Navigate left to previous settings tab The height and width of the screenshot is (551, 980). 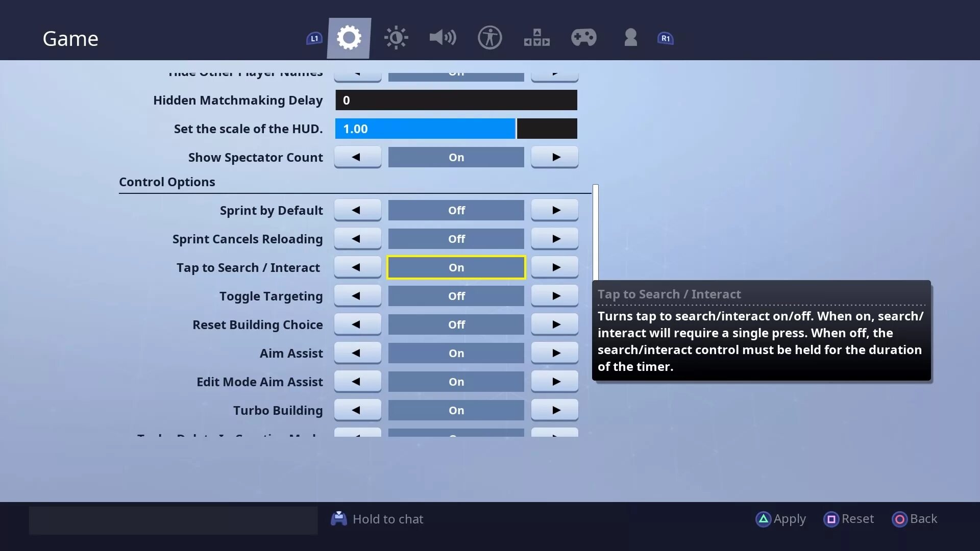click(314, 38)
